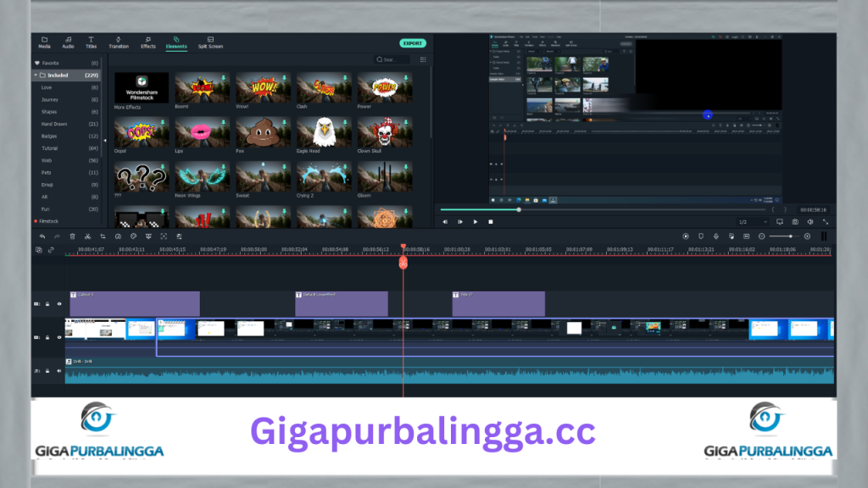868x488 pixels.
Task: Click the Green Screen icon
Action: coord(148,236)
